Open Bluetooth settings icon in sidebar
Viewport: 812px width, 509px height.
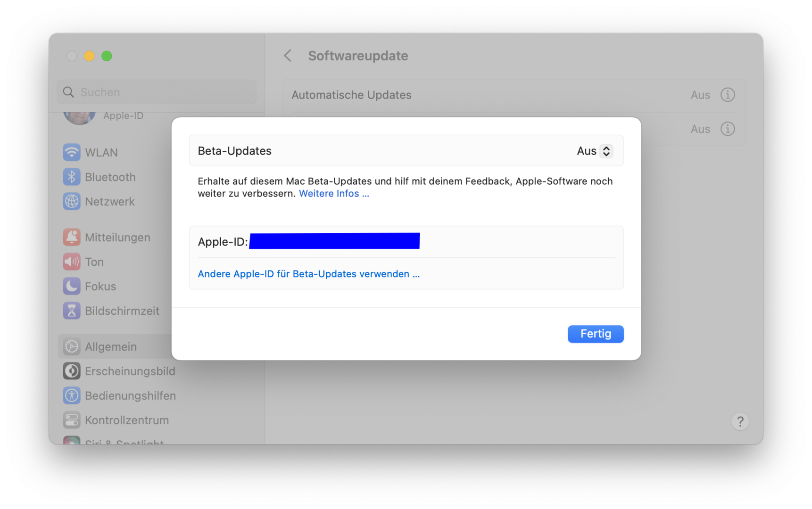(72, 177)
